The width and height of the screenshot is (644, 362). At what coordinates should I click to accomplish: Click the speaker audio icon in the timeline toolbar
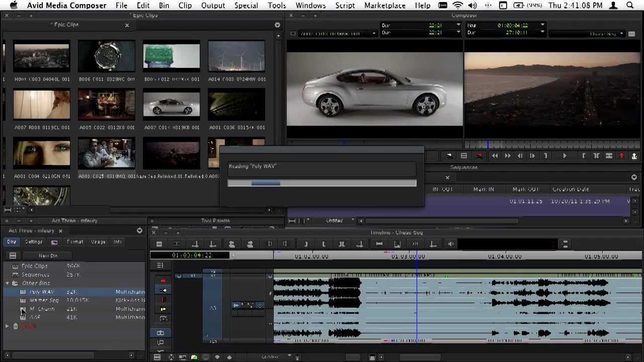(x=450, y=243)
